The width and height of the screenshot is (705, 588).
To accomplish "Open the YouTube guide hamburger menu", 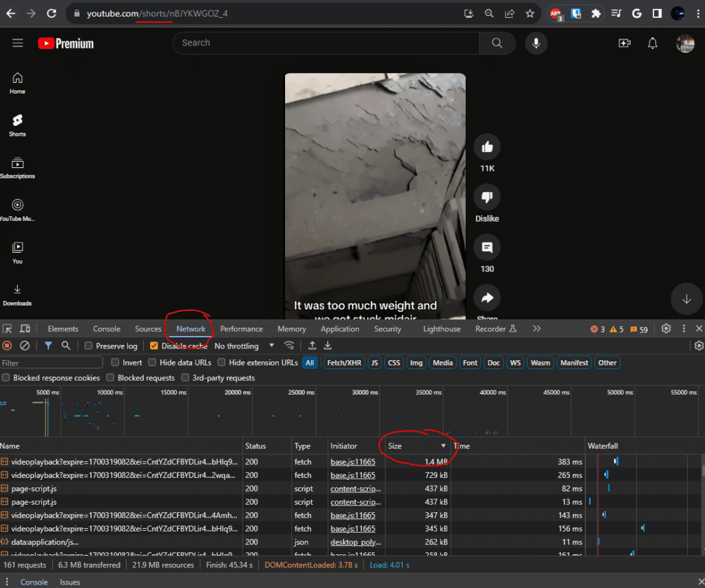I will pyautogui.click(x=17, y=43).
